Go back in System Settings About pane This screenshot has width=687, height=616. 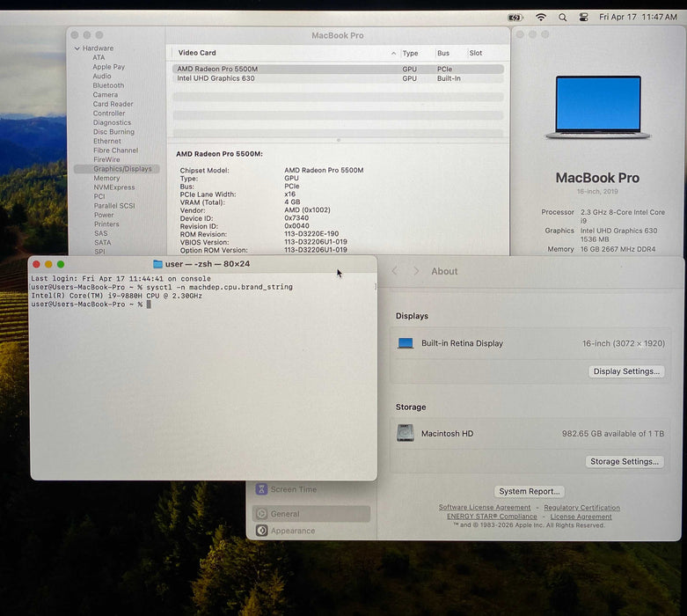click(395, 271)
